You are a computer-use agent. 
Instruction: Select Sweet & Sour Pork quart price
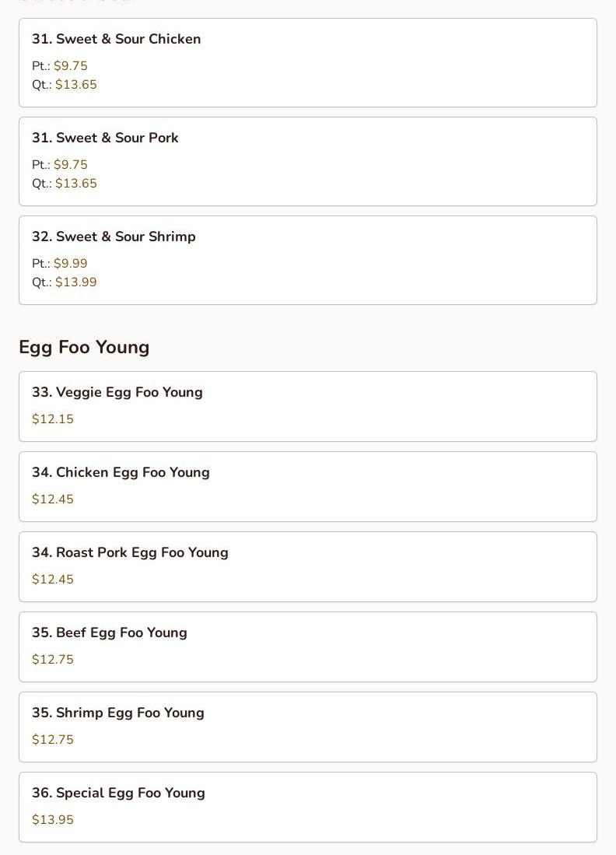point(75,184)
